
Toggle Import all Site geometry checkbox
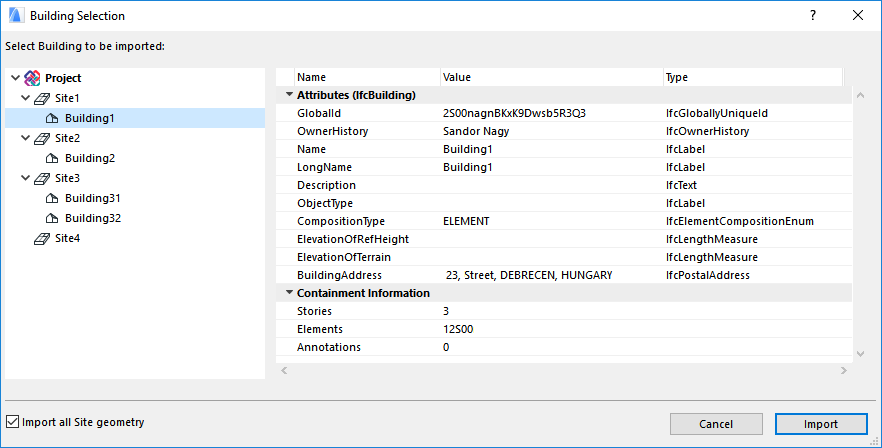click(12, 422)
